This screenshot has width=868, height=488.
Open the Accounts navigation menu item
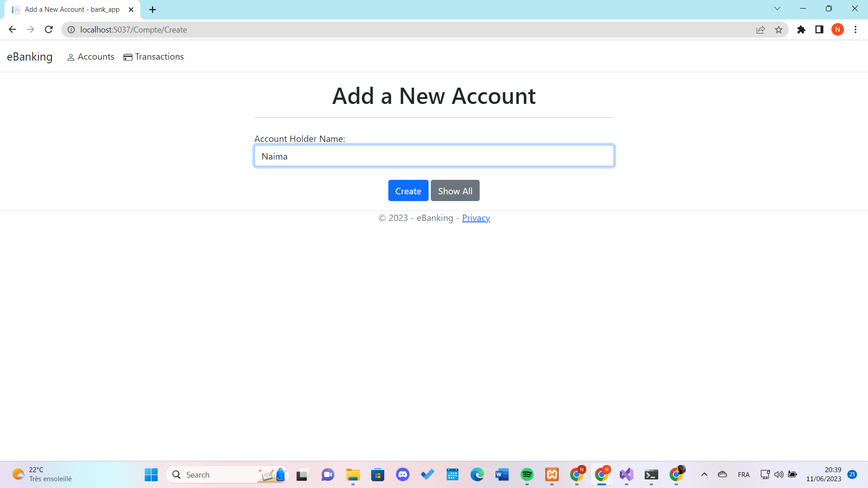[90, 57]
